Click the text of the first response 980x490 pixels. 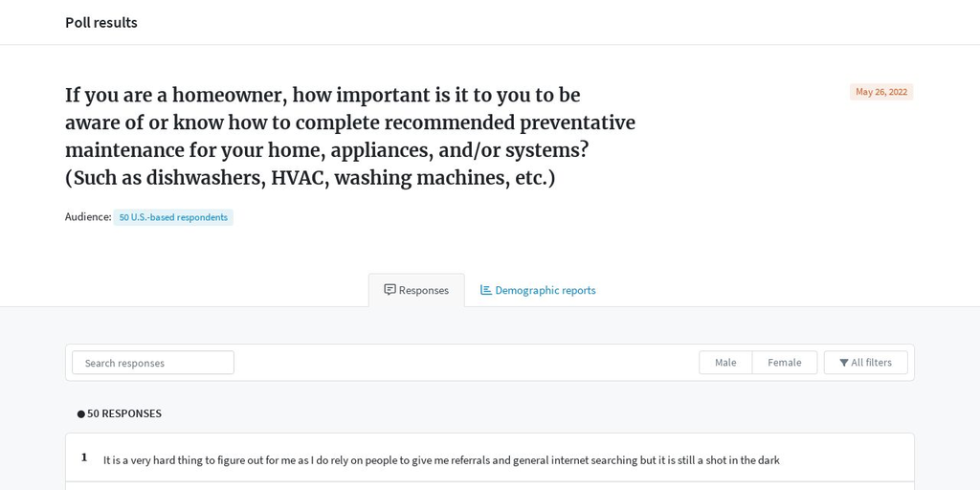click(441, 460)
